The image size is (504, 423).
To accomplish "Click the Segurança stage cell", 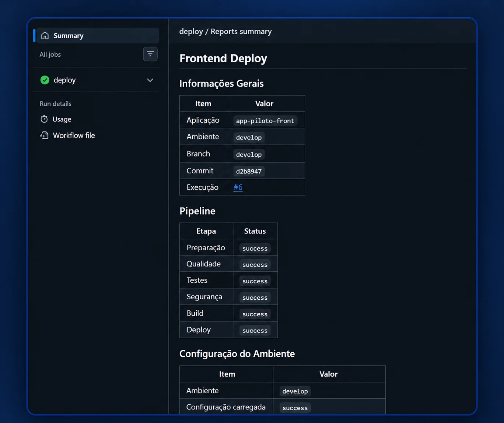I will click(x=206, y=297).
